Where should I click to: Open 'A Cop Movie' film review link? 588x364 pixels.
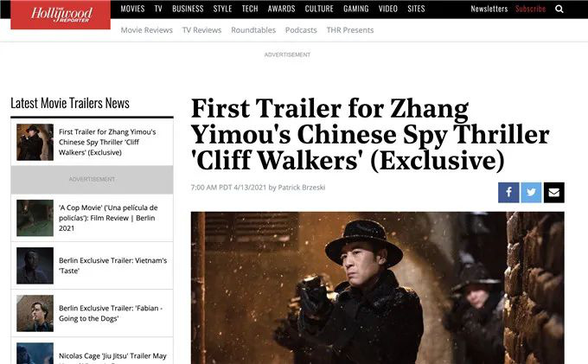click(108, 218)
